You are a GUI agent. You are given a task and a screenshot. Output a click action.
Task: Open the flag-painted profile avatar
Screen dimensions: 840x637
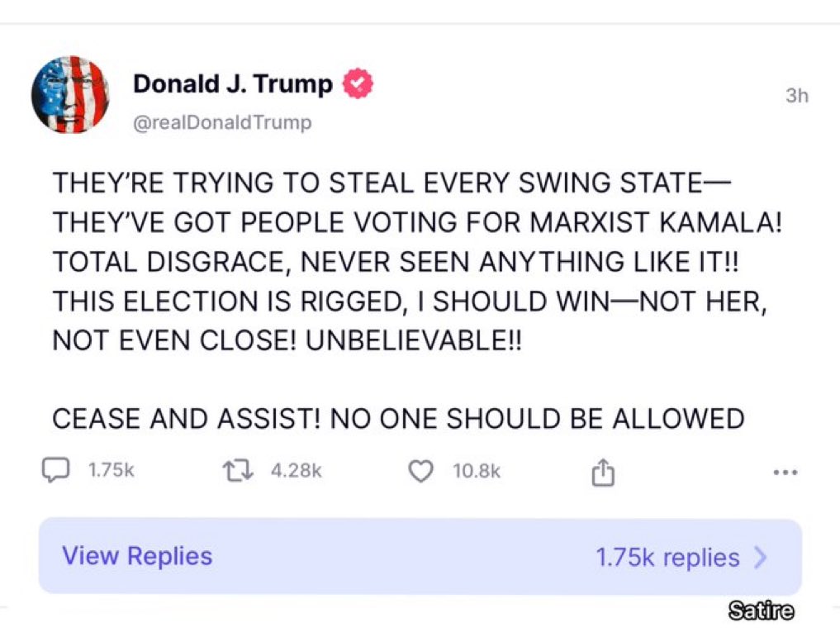click(70, 95)
